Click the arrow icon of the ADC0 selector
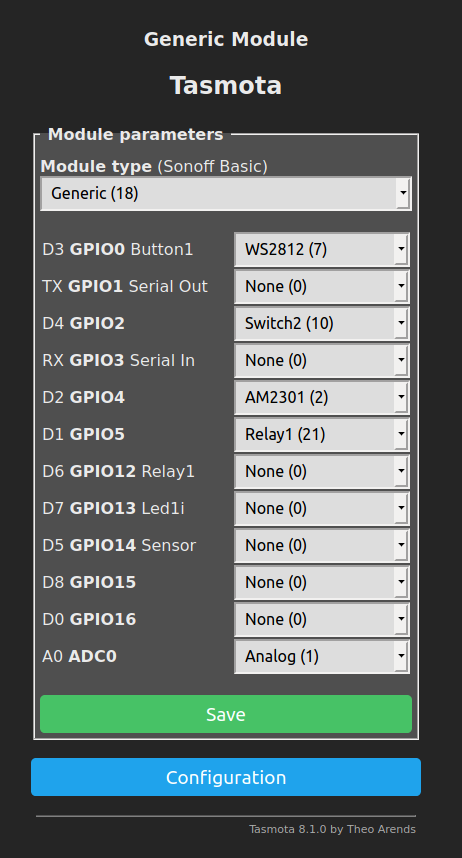Image resolution: width=462 pixels, height=858 pixels. click(401, 656)
